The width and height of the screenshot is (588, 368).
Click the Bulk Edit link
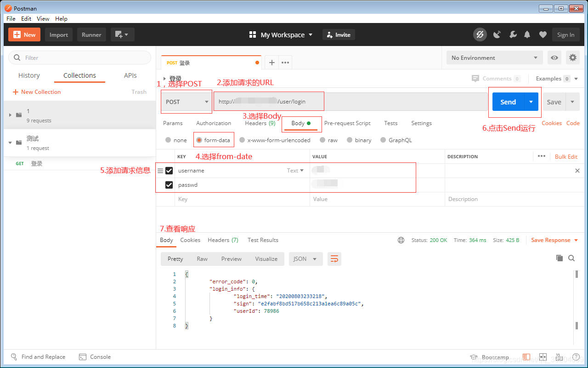click(x=566, y=156)
